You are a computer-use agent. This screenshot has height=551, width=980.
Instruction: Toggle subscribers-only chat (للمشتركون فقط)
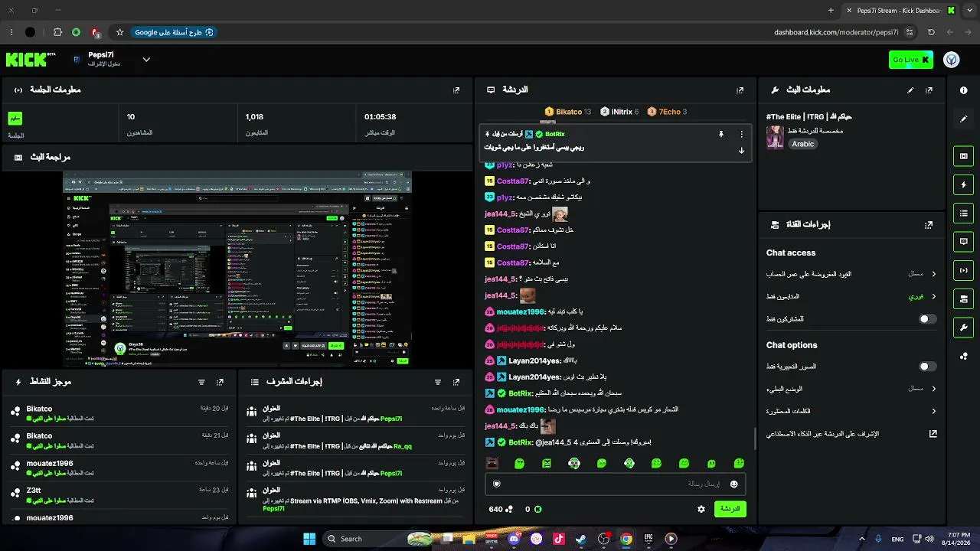pyautogui.click(x=927, y=319)
